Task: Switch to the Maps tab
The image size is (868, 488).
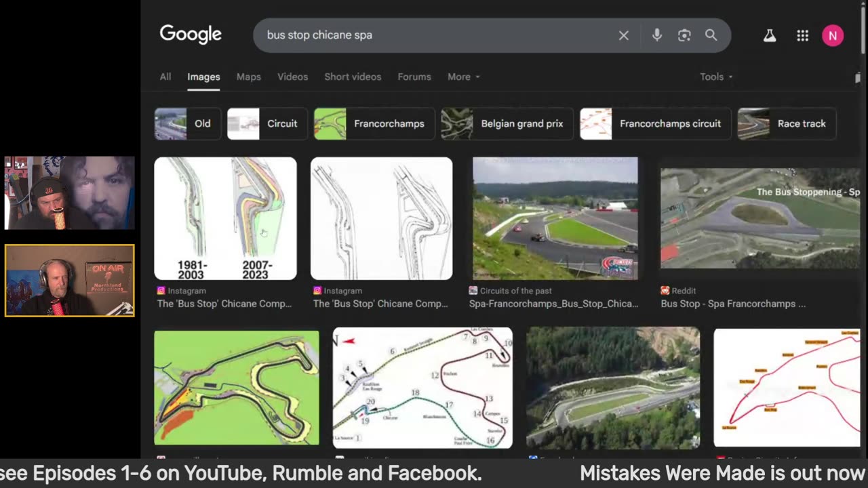Action: coord(249,77)
